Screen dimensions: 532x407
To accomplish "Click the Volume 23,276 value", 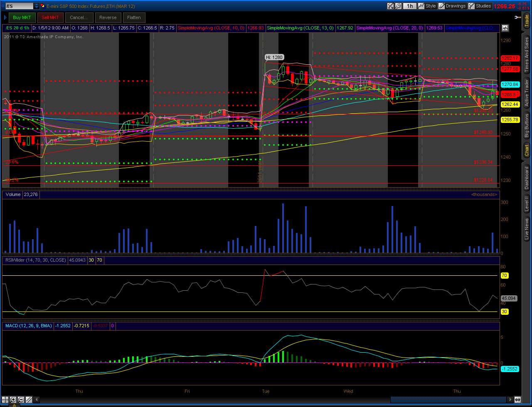I will [31, 194].
